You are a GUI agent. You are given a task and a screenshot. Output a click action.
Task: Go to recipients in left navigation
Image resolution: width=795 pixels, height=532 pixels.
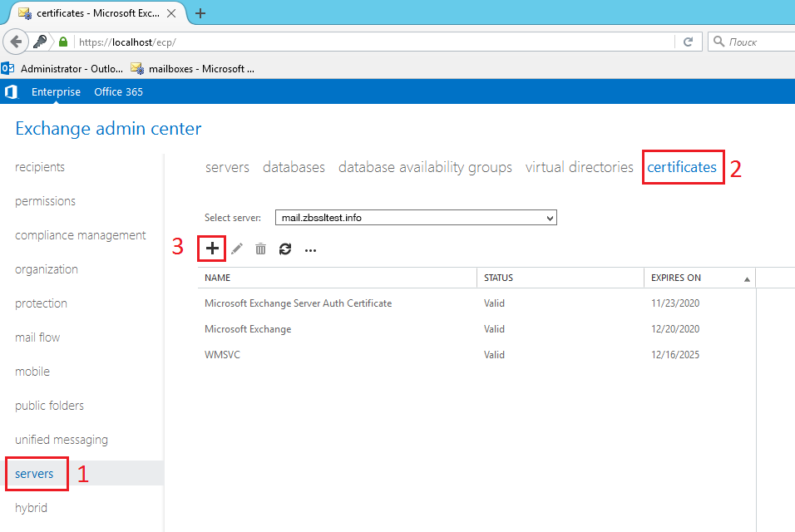[40, 167]
